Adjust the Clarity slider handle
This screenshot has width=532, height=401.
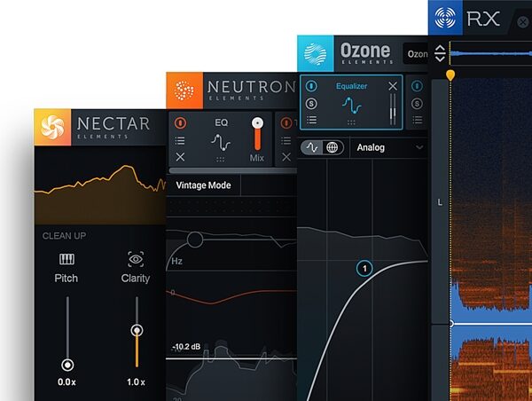[137, 330]
